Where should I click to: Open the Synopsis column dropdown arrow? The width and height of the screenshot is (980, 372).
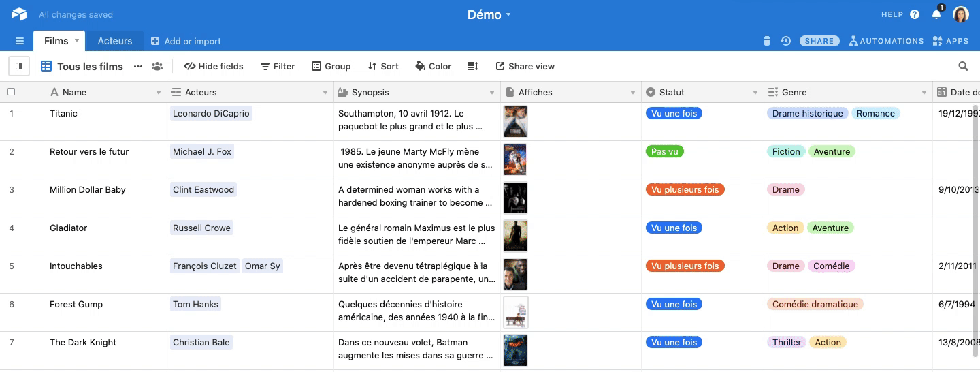492,93
